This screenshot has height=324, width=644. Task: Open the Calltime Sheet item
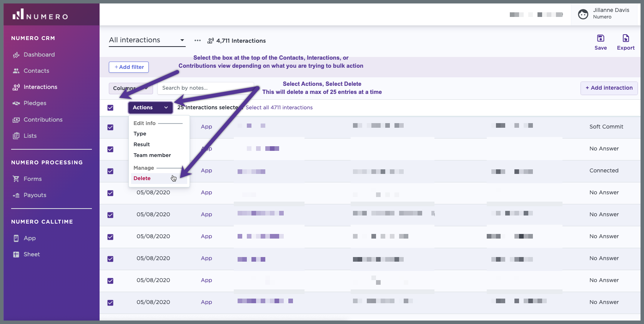tap(26, 254)
